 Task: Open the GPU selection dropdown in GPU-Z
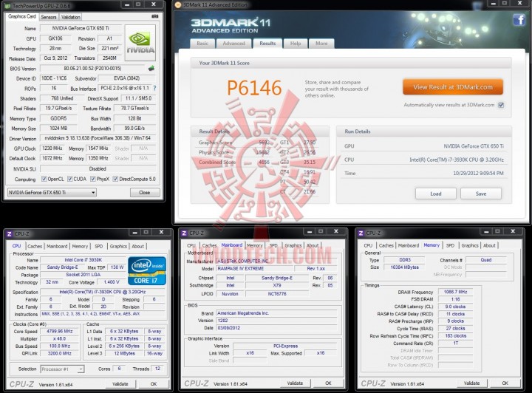[x=52, y=193]
